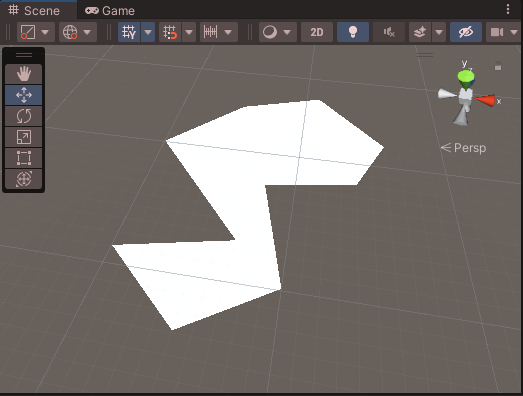The width and height of the screenshot is (523, 396).
Task: Select the Rotate tool
Action: [x=24, y=116]
